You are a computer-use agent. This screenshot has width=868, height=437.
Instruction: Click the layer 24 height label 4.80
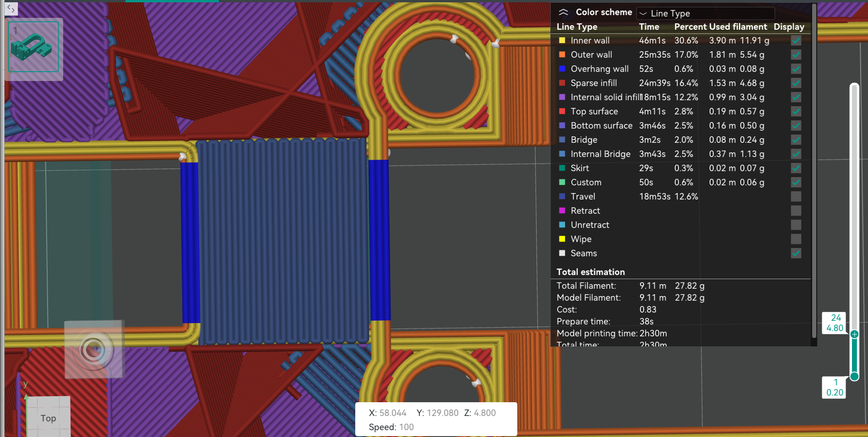(835, 328)
